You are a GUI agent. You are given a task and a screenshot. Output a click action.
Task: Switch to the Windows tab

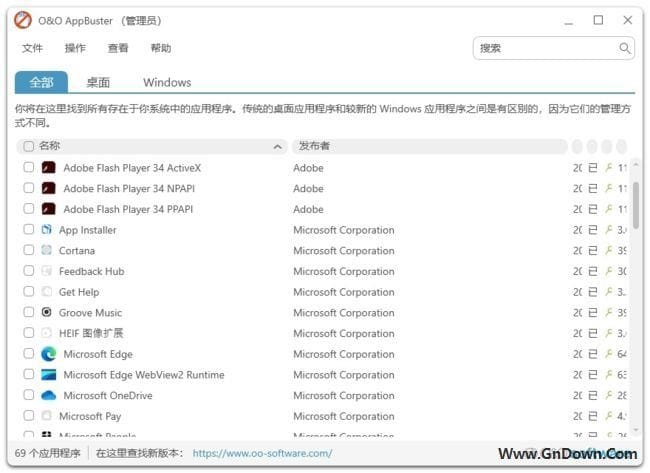click(167, 82)
